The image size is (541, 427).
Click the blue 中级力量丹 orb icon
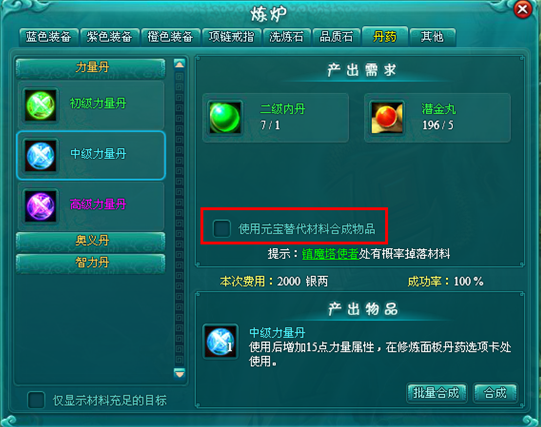click(x=41, y=156)
